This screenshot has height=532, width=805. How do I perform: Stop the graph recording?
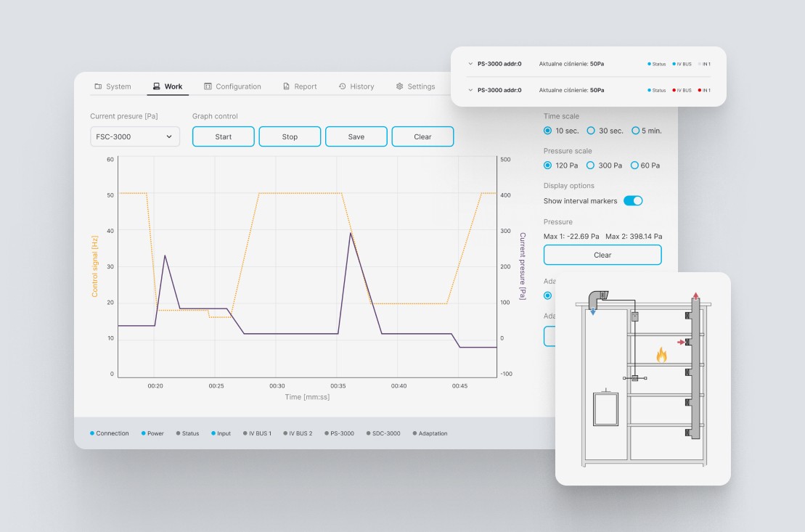[x=290, y=136]
